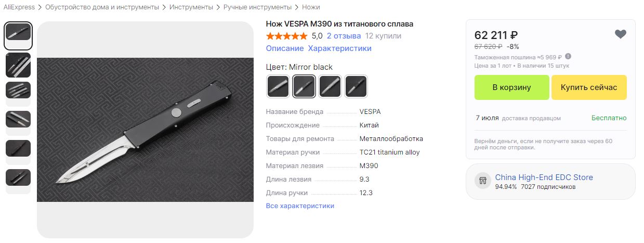Go to Ручные инструменты breadcrumb

pos(257,7)
